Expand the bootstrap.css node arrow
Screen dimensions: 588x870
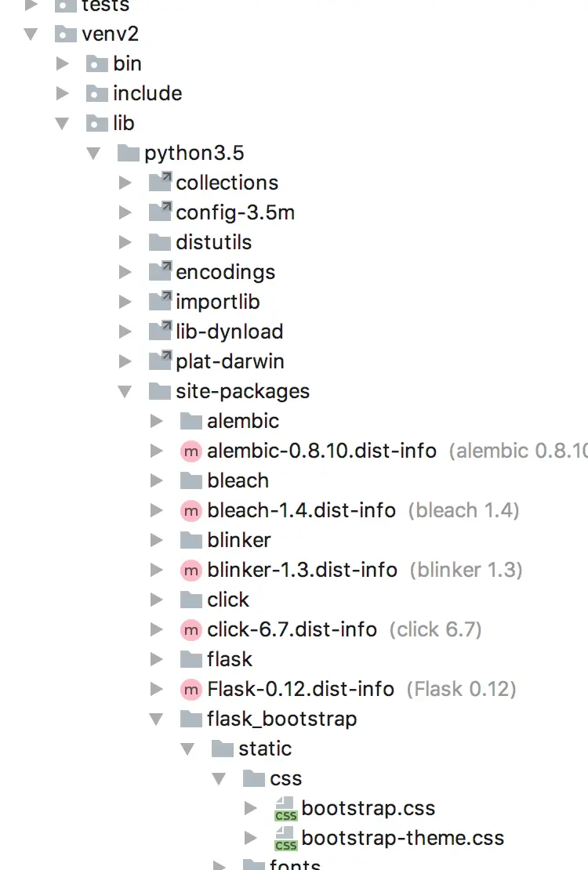pyautogui.click(x=251, y=808)
